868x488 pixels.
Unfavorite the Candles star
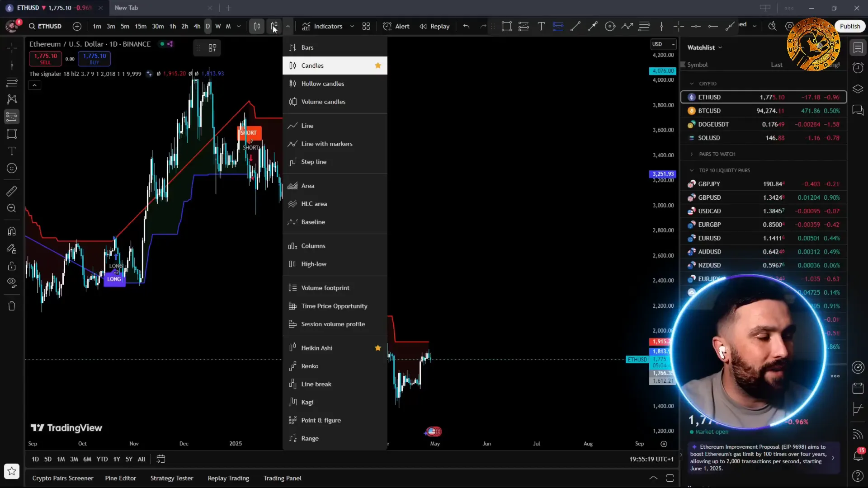tap(378, 66)
